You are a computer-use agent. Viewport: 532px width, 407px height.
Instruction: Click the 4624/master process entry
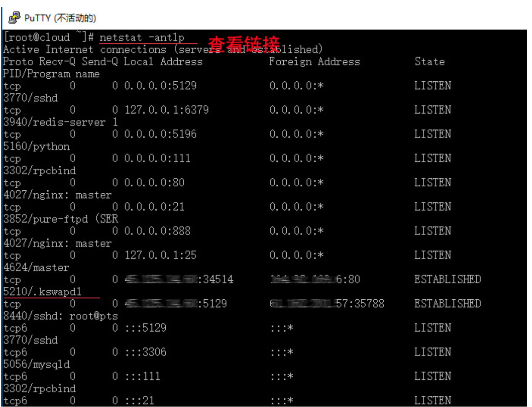(36, 268)
